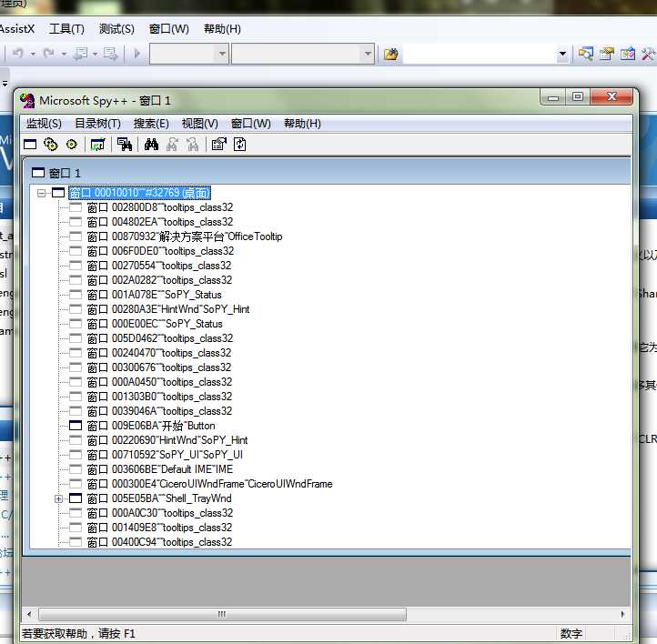The image size is (657, 644).
Task: Select window 002800D8 tooltips_class32
Action: (x=159, y=207)
